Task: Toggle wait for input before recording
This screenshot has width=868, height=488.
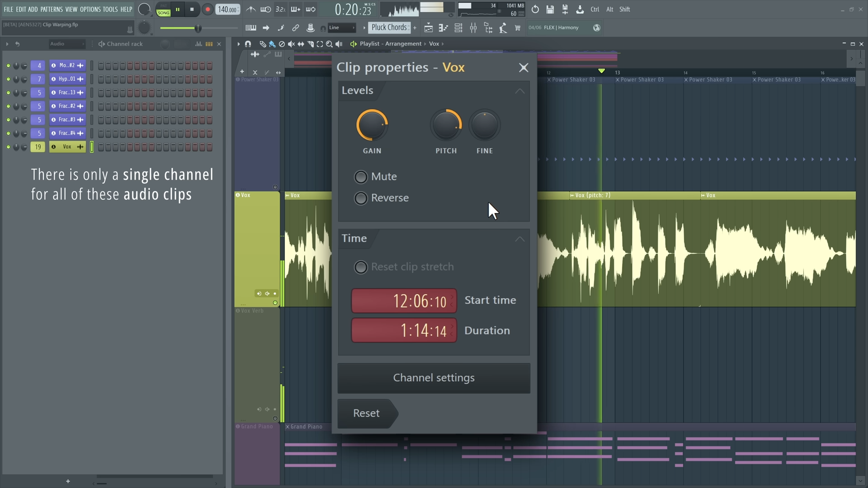Action: tap(266, 9)
